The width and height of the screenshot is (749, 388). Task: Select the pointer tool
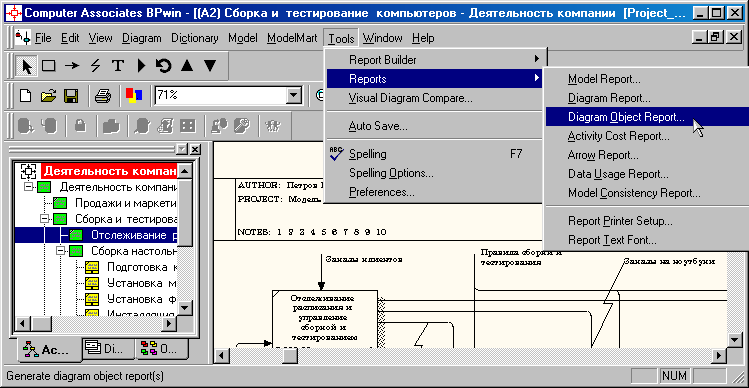[25, 66]
